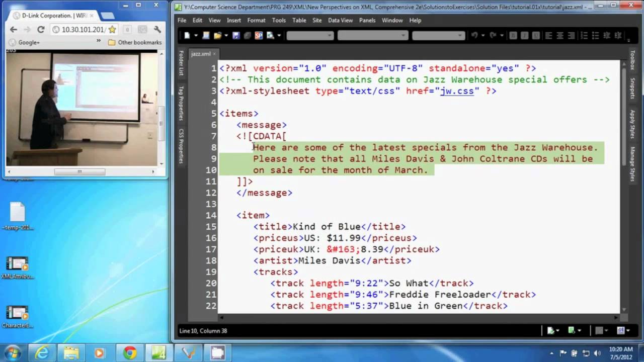
Task: Toggle Underline formatting button
Action: tap(536, 35)
